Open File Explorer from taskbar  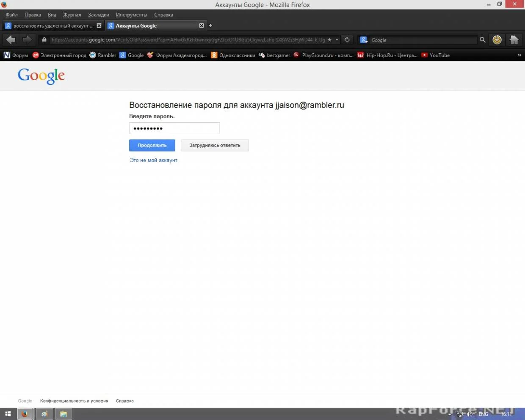coord(64,414)
